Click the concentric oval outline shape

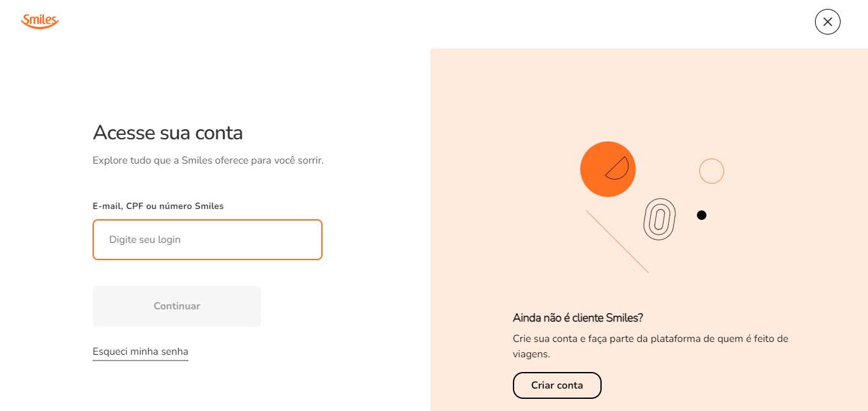pos(659,219)
